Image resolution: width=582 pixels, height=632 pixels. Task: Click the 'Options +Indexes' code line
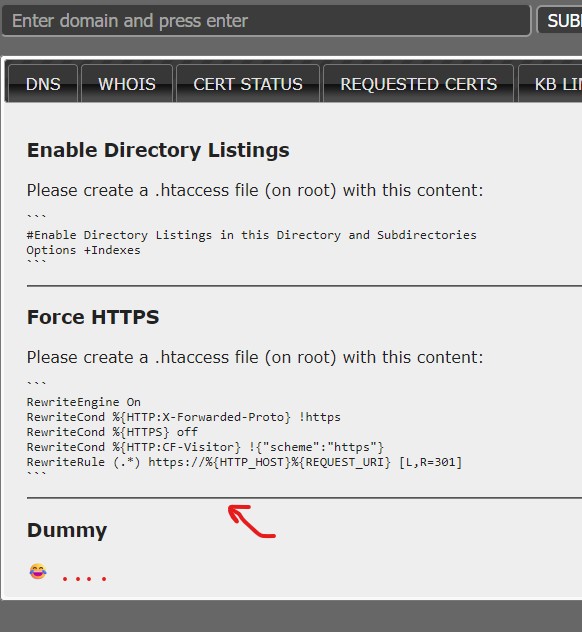click(x=83, y=250)
